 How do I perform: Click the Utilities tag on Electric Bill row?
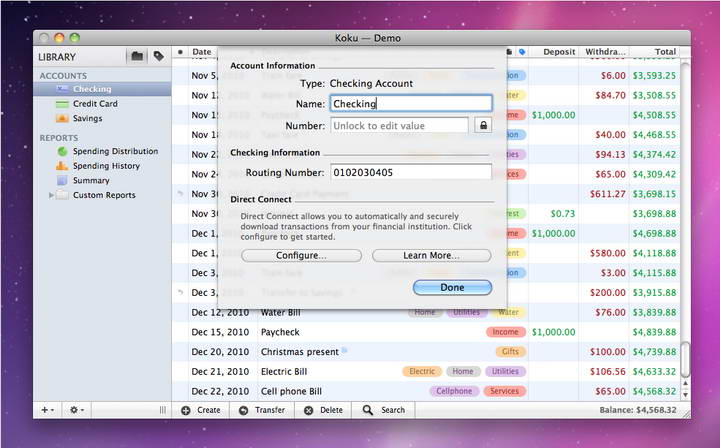pyautogui.click(x=505, y=371)
